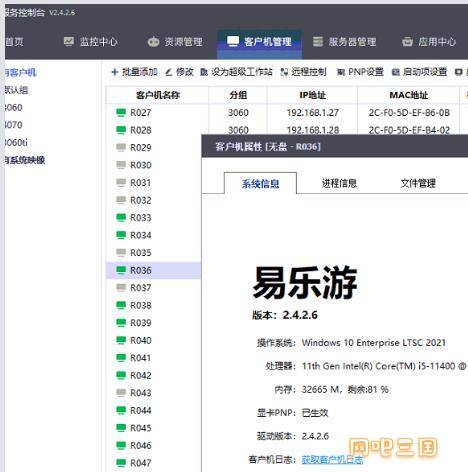Click 获取客户机日志 link
Image resolution: width=468 pixels, height=472 pixels.
pyautogui.click(x=332, y=460)
